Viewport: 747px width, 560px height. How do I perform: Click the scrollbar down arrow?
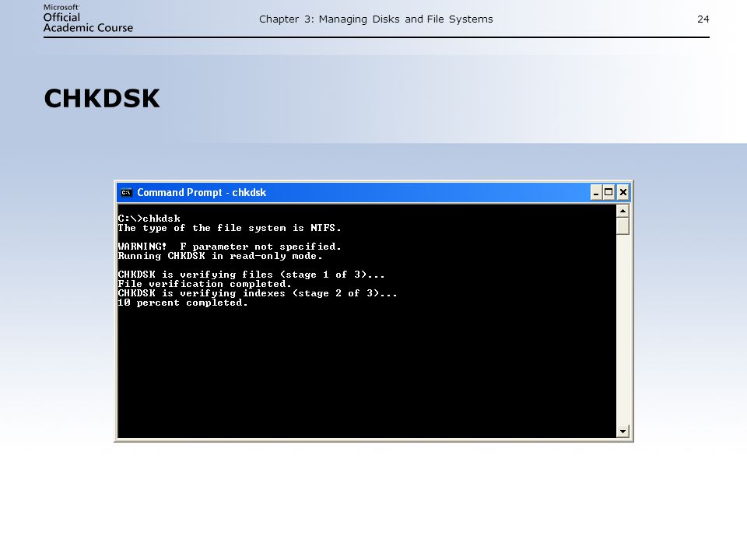(622, 432)
